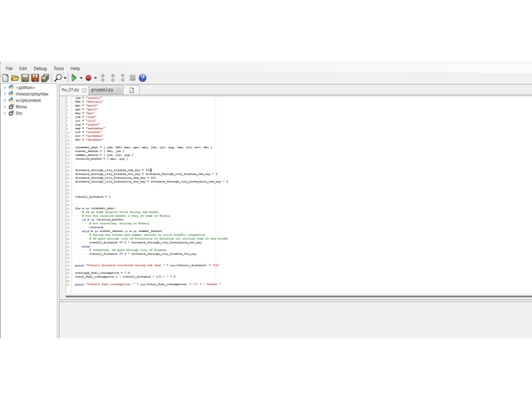Open the File menu
The width and height of the screenshot is (532, 399).
[x=9, y=68]
